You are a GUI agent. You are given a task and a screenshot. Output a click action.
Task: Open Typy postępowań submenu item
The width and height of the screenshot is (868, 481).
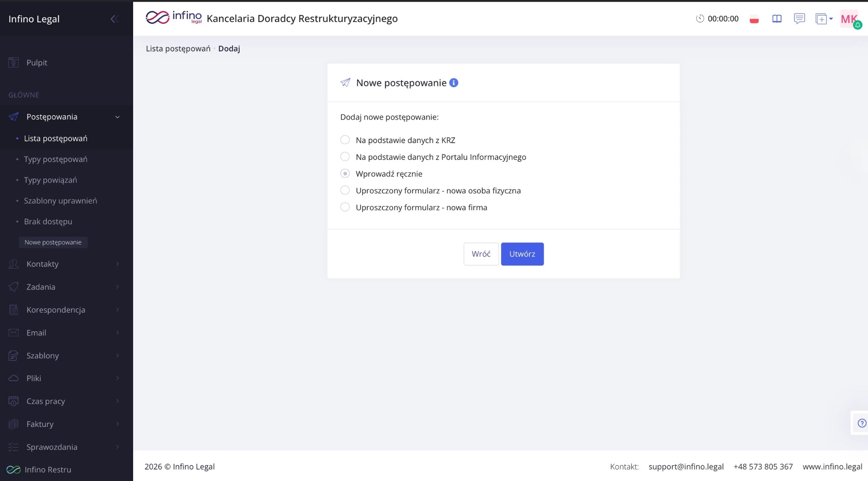tap(56, 159)
